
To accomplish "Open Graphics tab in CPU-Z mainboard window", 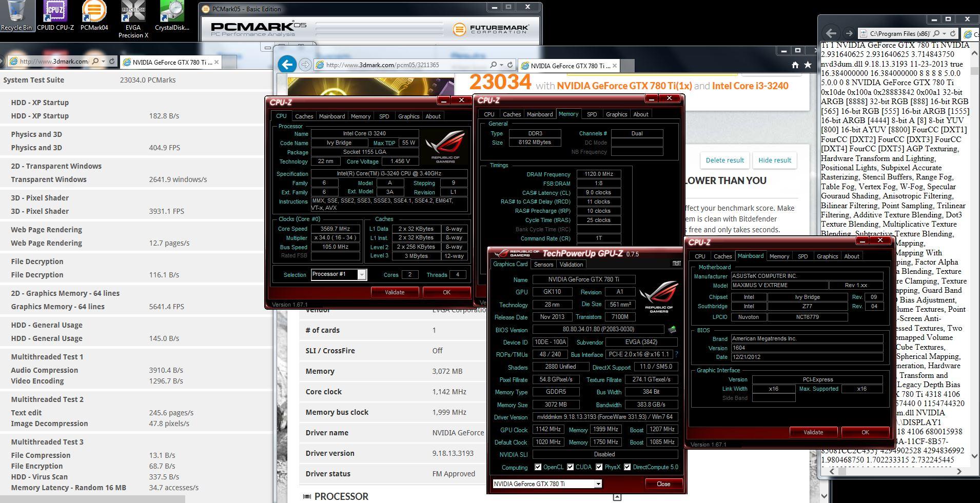I will pos(827,256).
